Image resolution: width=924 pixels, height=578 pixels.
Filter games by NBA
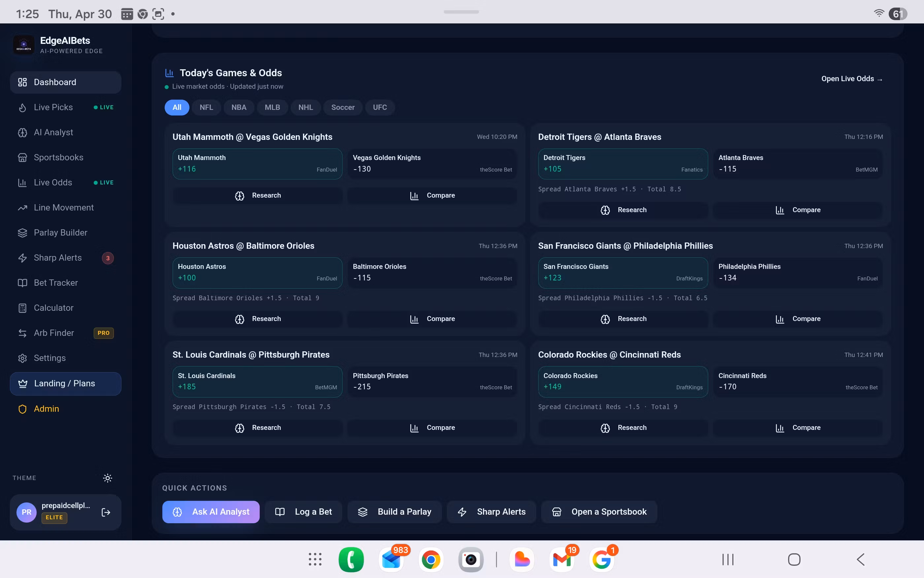pos(239,108)
